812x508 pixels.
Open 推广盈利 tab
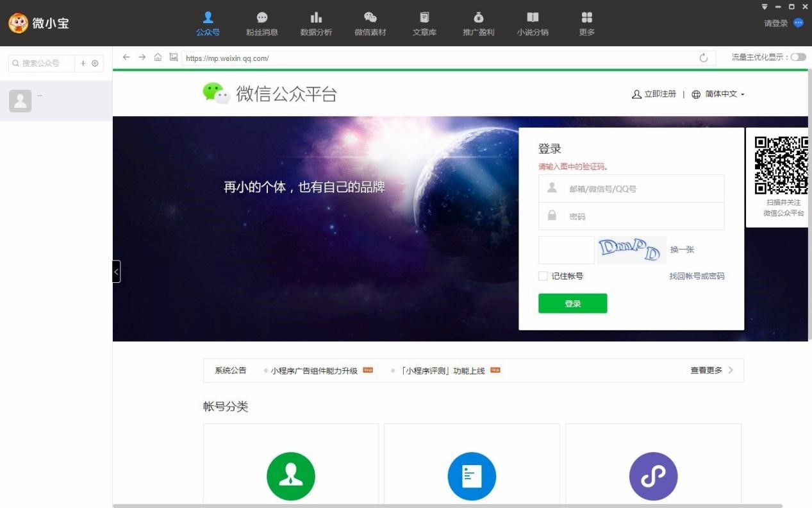tap(478, 24)
